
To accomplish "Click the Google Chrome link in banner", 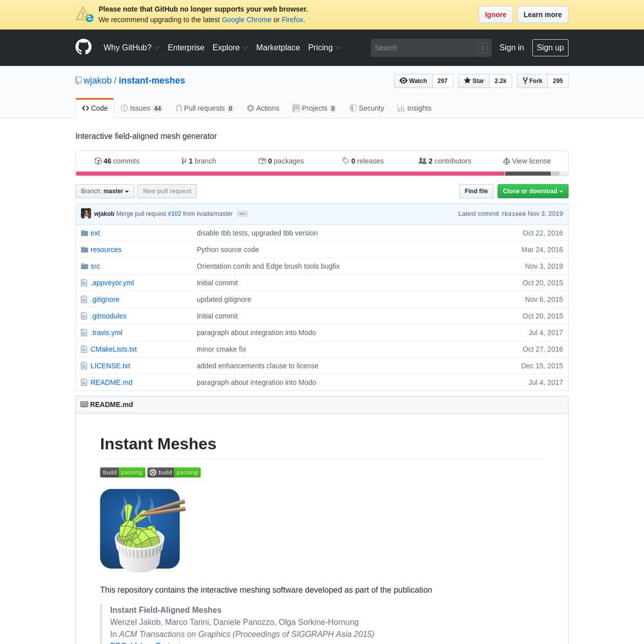I will tap(247, 20).
